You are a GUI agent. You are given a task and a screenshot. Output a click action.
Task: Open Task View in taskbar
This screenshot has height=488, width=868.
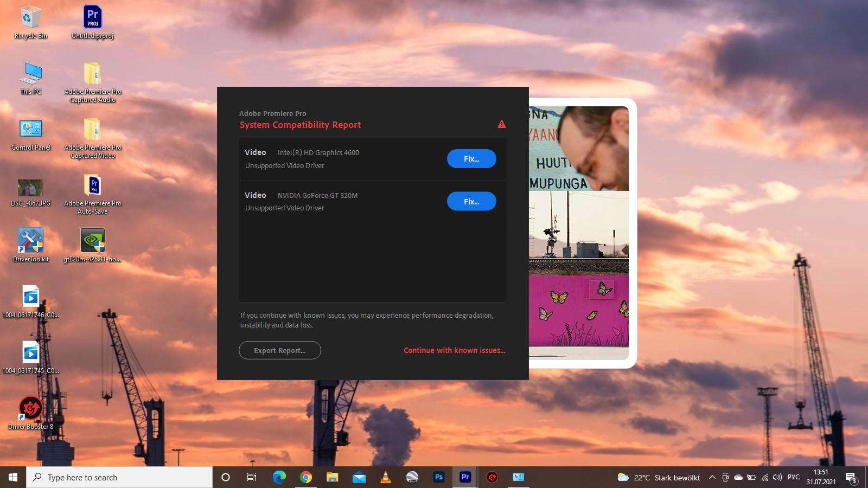tap(252, 477)
